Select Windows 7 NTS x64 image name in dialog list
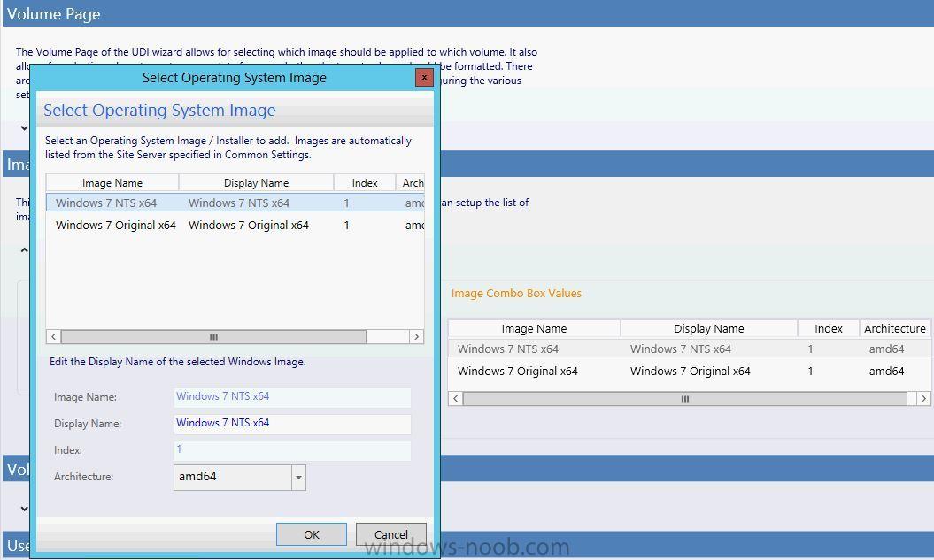This screenshot has width=934, height=560. click(106, 203)
